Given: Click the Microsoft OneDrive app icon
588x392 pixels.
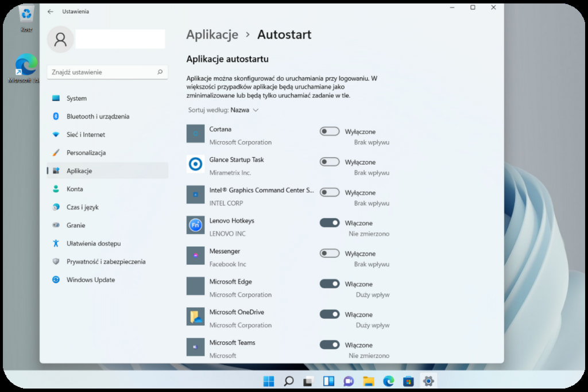Looking at the screenshot, I should (195, 317).
